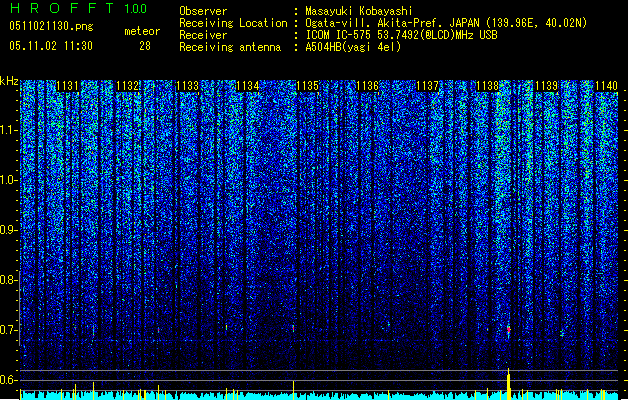Click the 'Receiving Location' label
Image resolution: width=629 pixels, height=400 pixels.
(x=233, y=23)
